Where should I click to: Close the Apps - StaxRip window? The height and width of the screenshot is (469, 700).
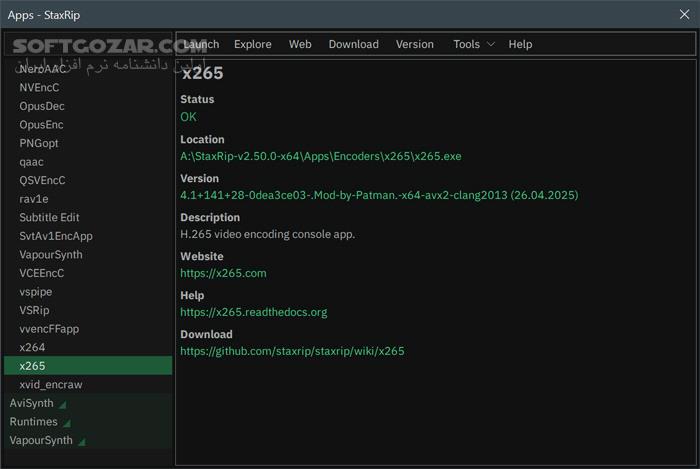tap(682, 13)
